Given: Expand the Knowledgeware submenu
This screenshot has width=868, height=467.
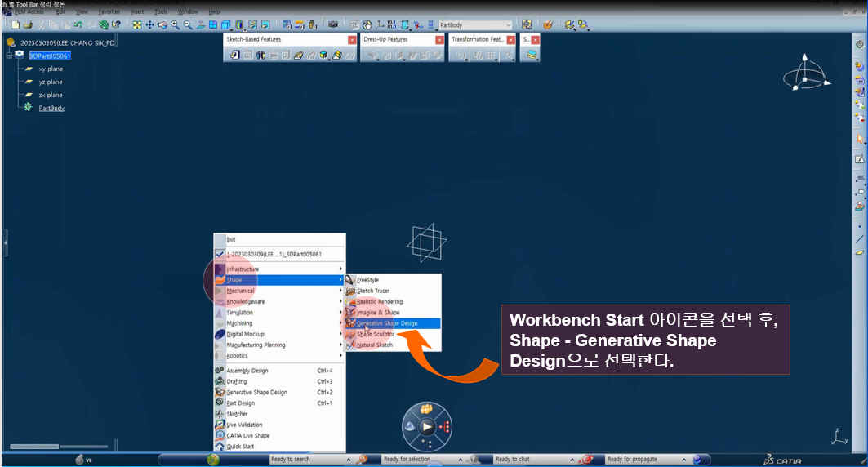Looking at the screenshot, I should 279,301.
